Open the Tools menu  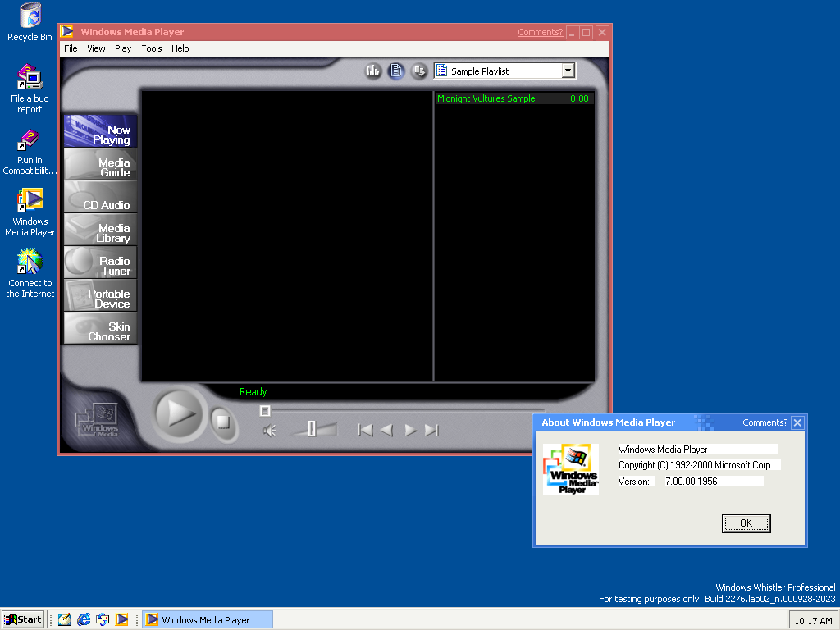tap(152, 48)
